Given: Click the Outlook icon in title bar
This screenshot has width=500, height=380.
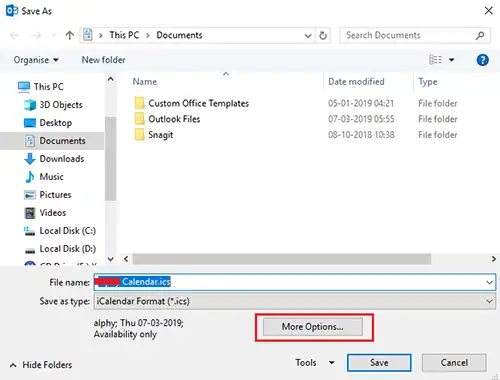Looking at the screenshot, I should click(12, 11).
